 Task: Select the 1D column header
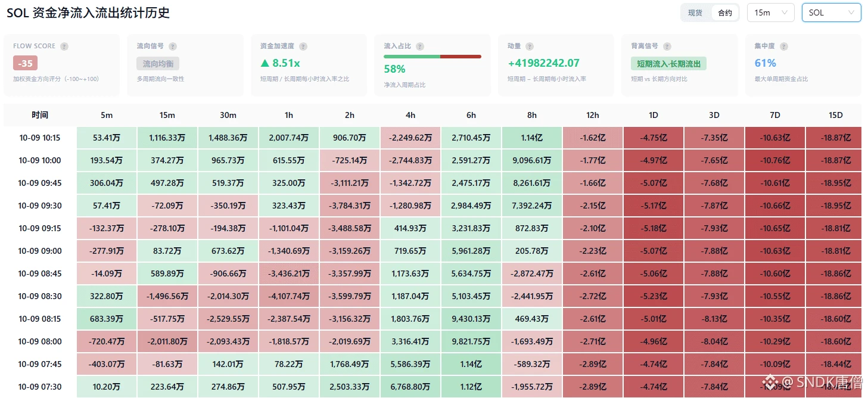pos(654,115)
